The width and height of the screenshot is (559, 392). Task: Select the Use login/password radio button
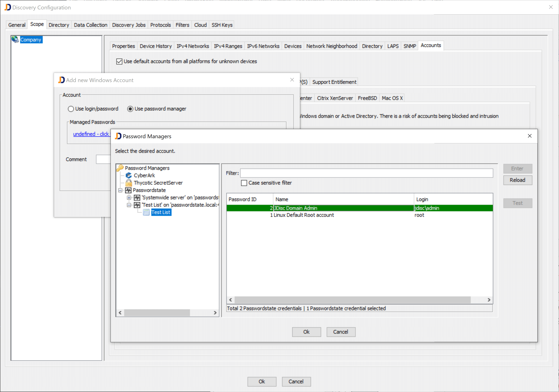click(x=71, y=109)
